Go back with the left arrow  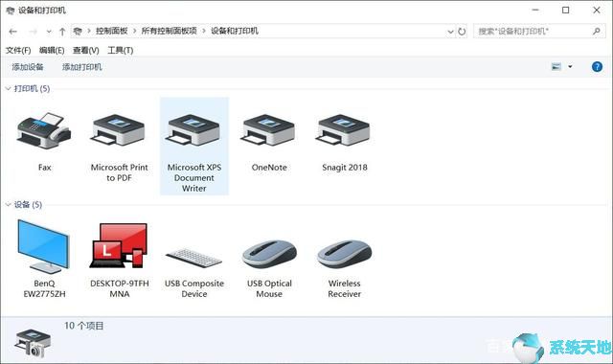pos(12,32)
